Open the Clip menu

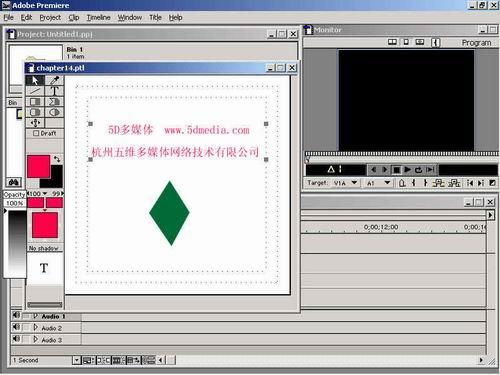tap(74, 17)
